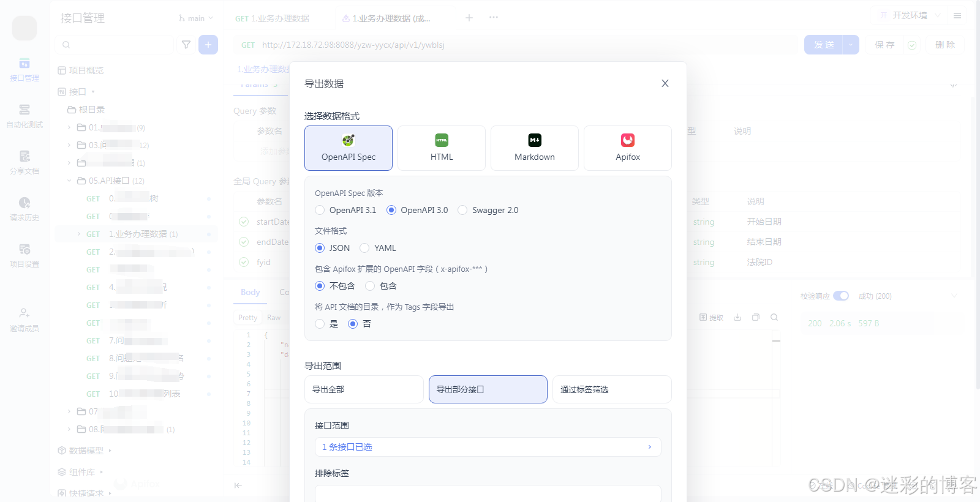Open 请求历史 in left sidebar
980x502 pixels.
(x=24, y=209)
